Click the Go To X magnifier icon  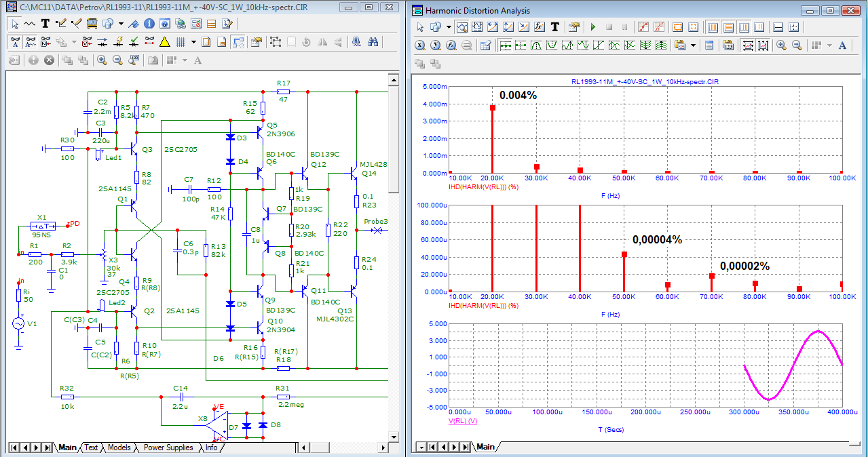420,45
